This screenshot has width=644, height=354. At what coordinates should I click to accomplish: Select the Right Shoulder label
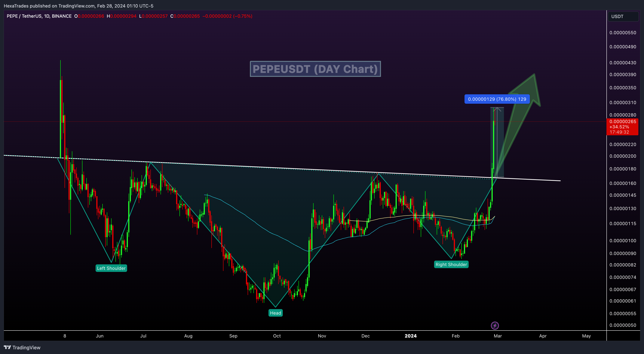point(451,264)
